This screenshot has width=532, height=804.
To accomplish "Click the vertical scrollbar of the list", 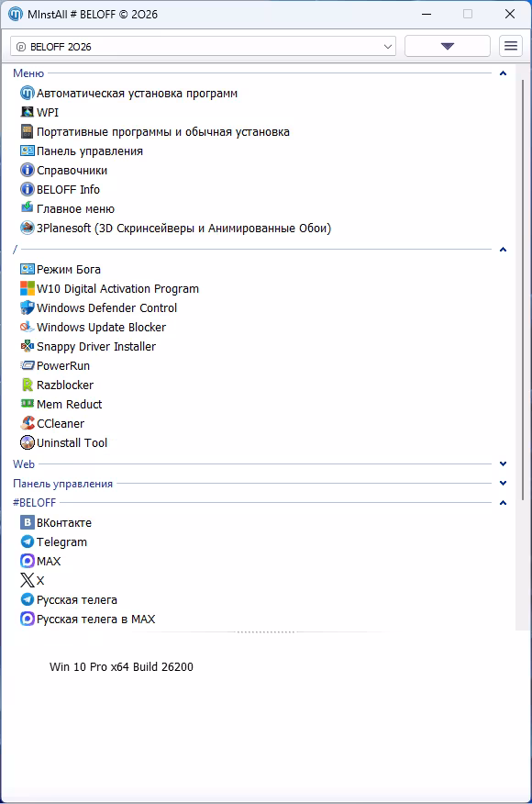I will pos(522,290).
